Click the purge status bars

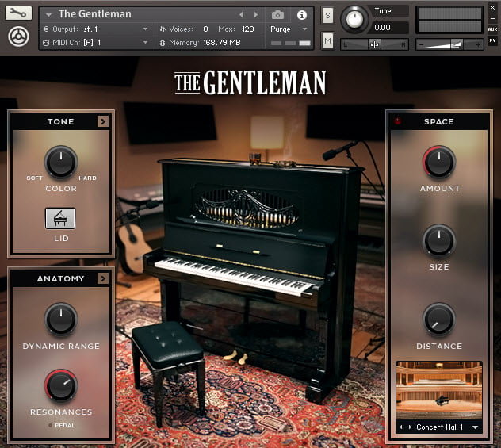[x=290, y=43]
